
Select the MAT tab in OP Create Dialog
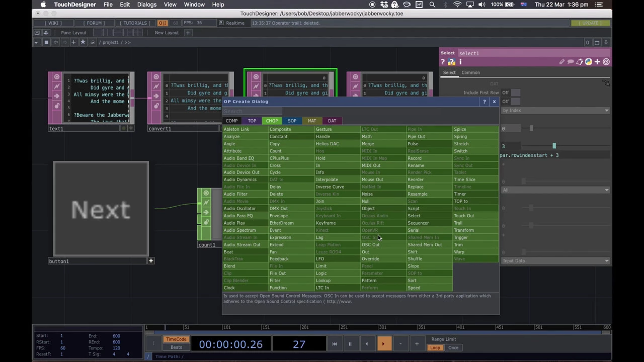[312, 121]
